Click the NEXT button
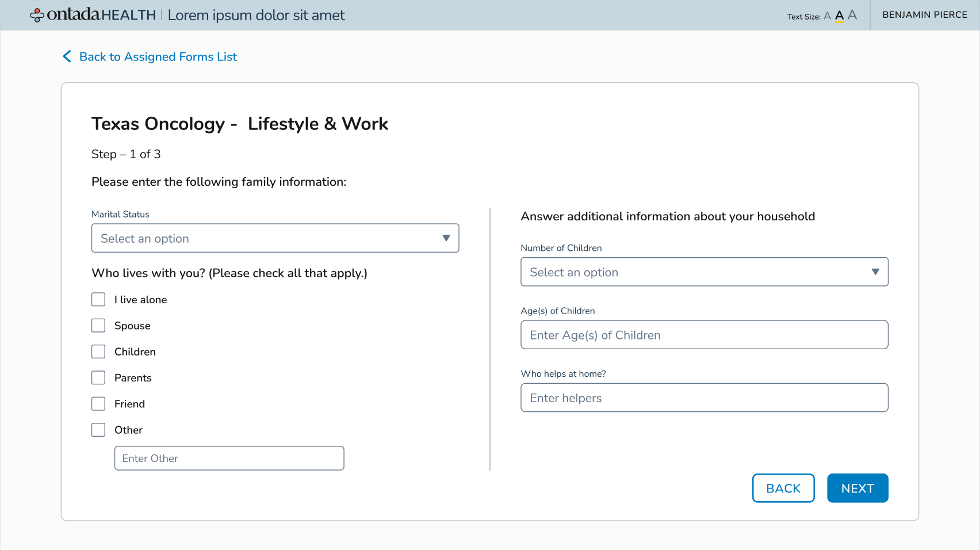980x550 pixels. point(857,488)
